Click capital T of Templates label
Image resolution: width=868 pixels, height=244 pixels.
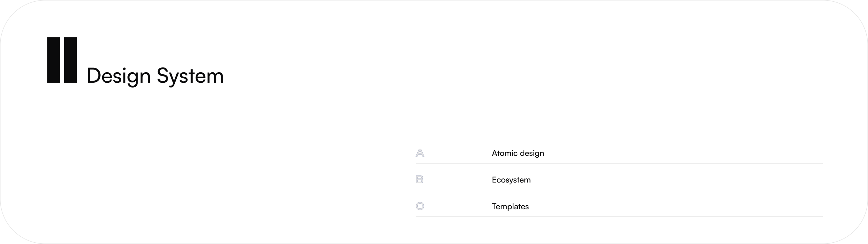click(x=494, y=206)
